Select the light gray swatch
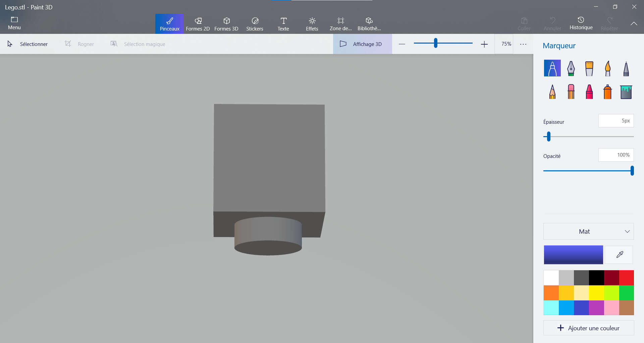Screen dimensions: 644x343 pos(566,278)
